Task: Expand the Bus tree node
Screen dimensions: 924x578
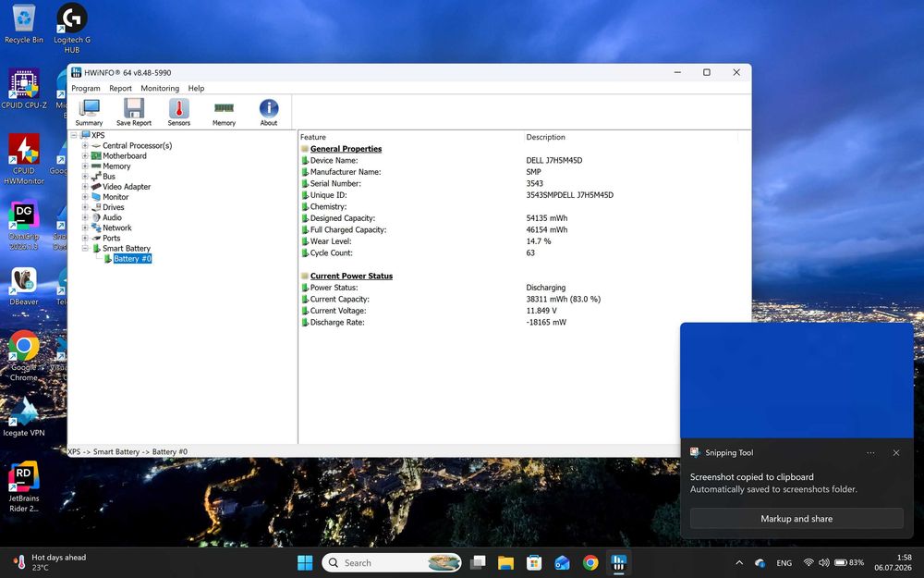Action: [85, 177]
